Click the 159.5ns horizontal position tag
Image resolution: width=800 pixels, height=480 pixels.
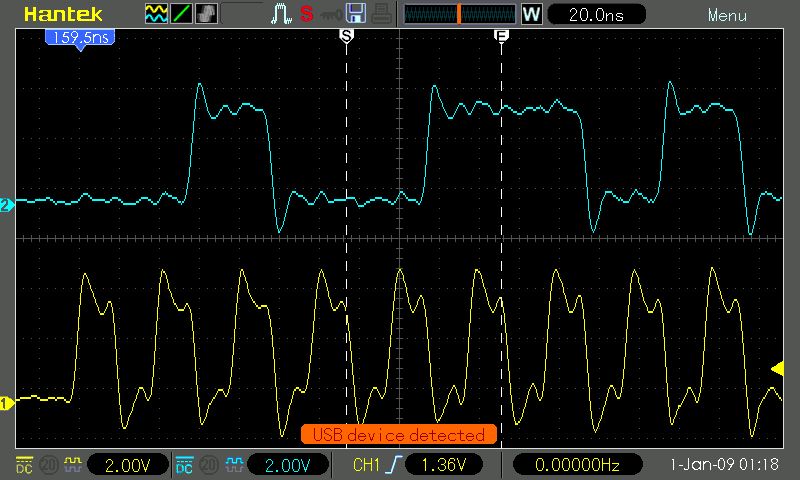point(80,38)
